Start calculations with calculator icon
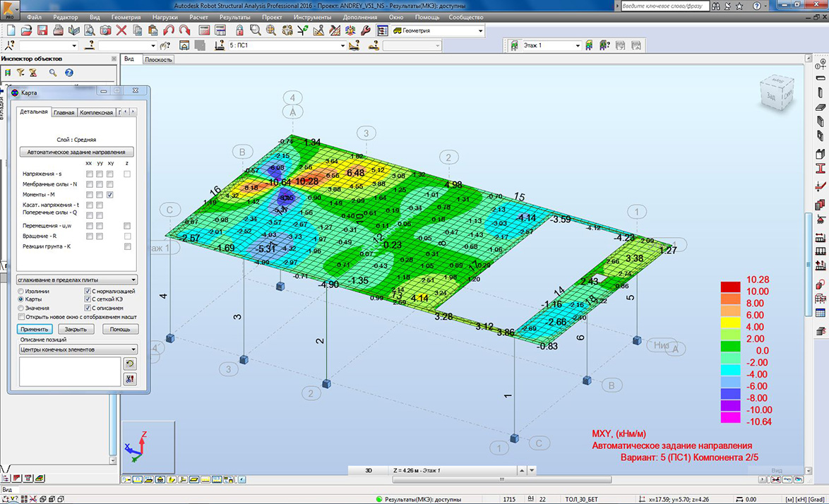Screen dimensions: 829x504 coord(204,30)
